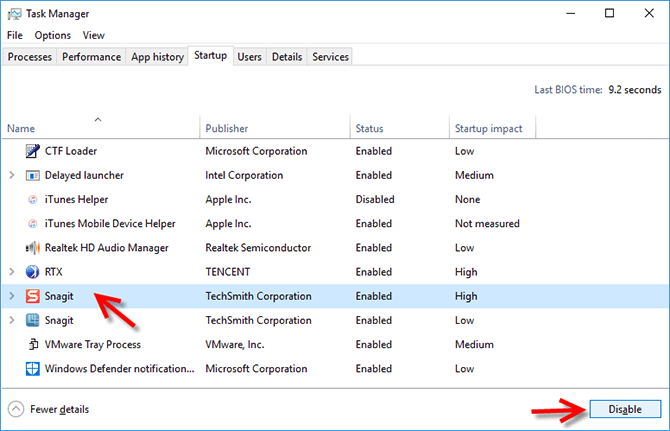Click the None startup impact cell
The height and width of the screenshot is (431, 670).
coord(467,199)
